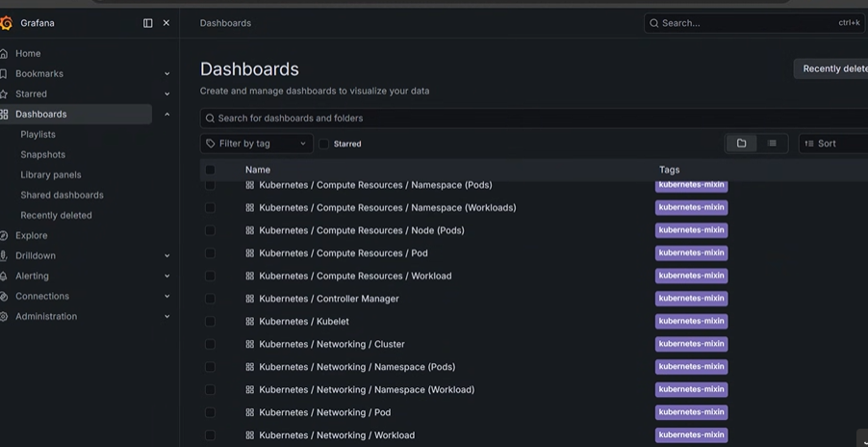Go to Home in sidebar
The width and height of the screenshot is (868, 447).
pyautogui.click(x=28, y=54)
